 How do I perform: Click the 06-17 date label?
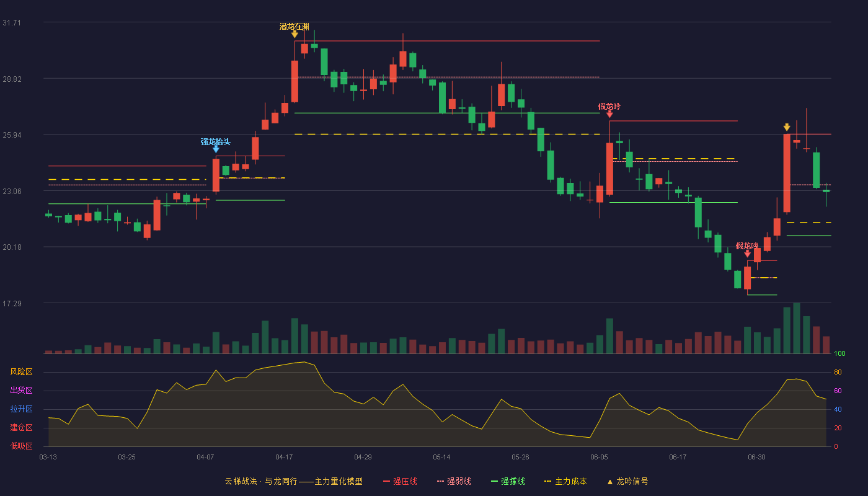click(x=678, y=457)
